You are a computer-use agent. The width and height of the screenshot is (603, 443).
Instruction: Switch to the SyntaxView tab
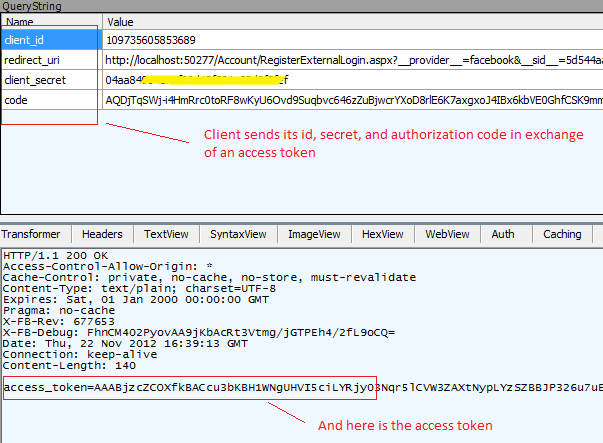238,234
